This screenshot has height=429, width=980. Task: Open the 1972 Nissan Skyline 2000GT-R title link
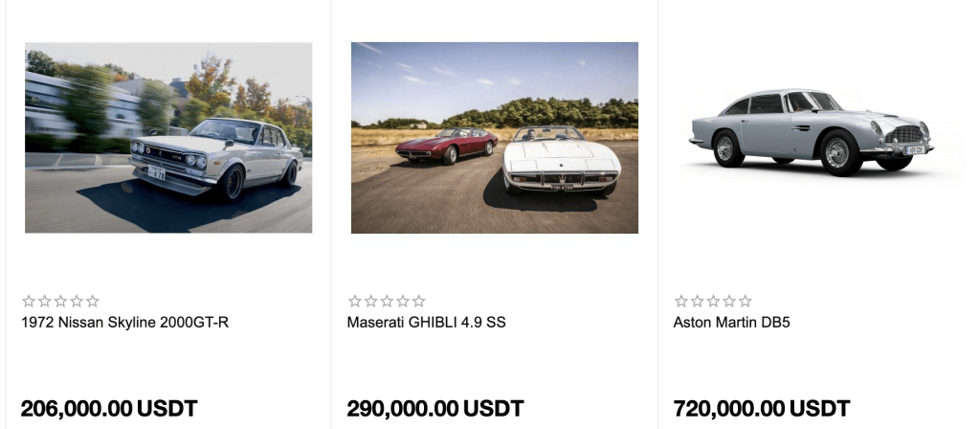(x=125, y=323)
